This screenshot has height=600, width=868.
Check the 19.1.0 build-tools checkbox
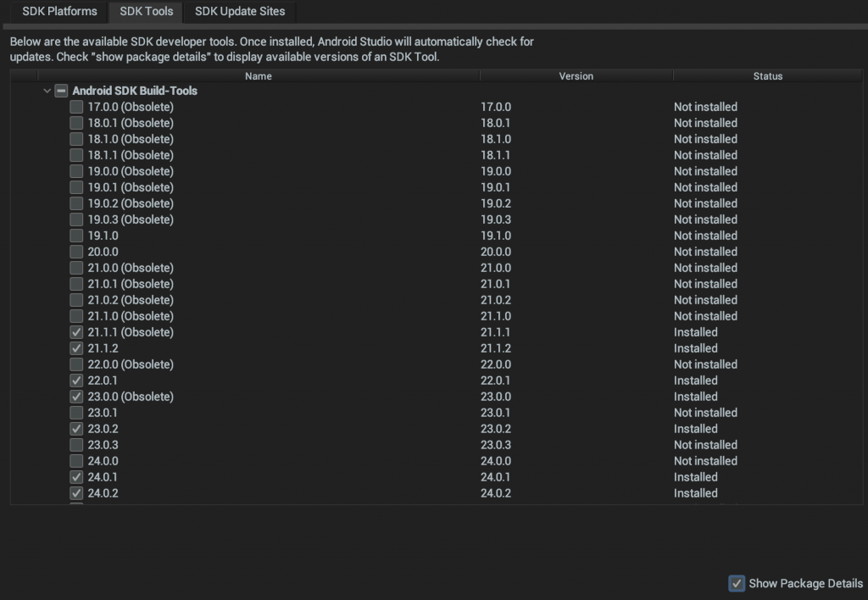(x=76, y=236)
